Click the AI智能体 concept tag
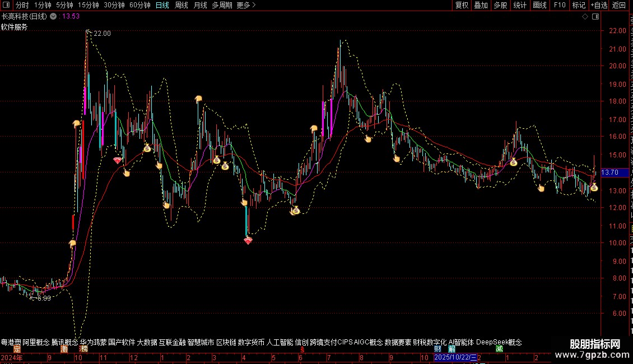The height and width of the screenshot is (364, 633). click(x=461, y=342)
